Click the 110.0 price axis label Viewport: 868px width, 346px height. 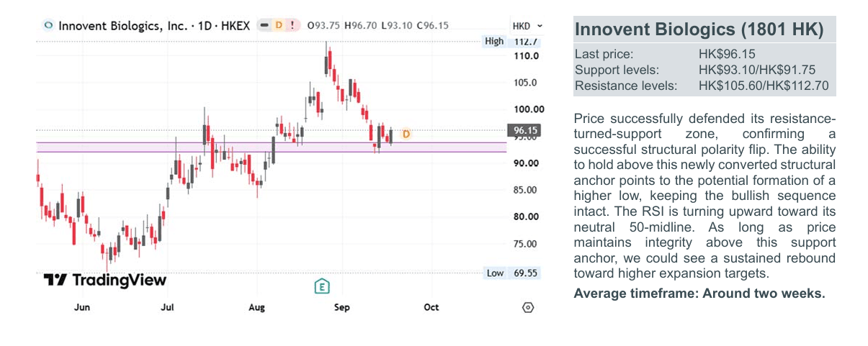[x=525, y=55]
